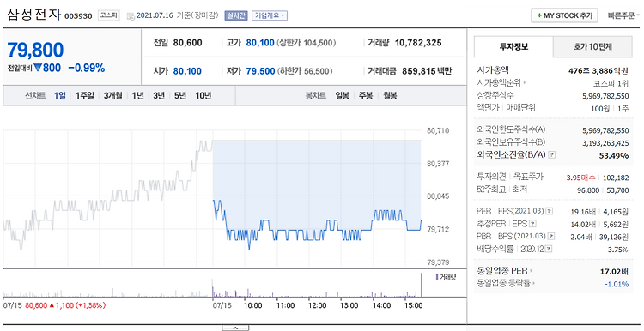Click the help icon next to PER EPS(2021.03)
644x331 pixels.
point(550,211)
